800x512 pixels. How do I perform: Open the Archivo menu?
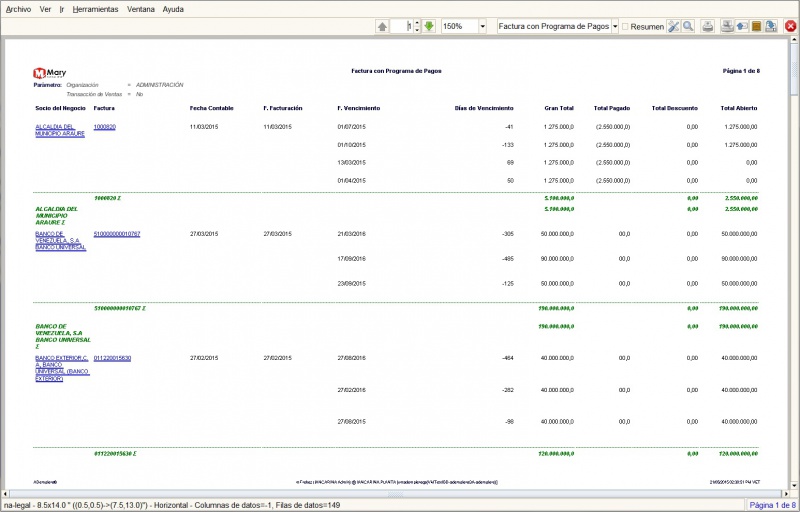pos(18,9)
